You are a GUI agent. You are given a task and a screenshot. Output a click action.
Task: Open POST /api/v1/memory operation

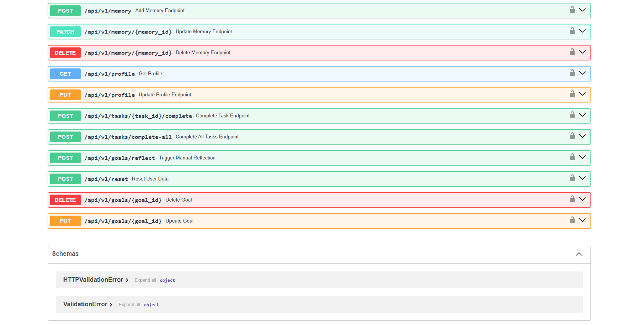(319, 11)
